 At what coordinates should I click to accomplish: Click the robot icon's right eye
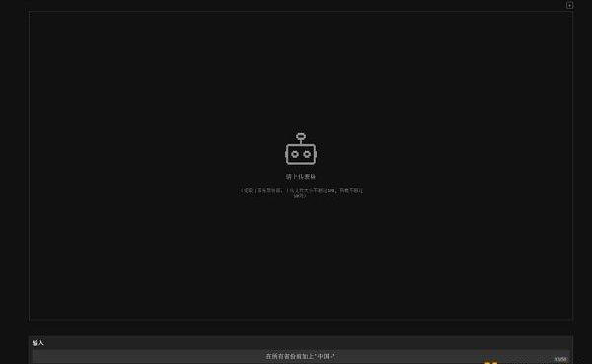pos(307,154)
